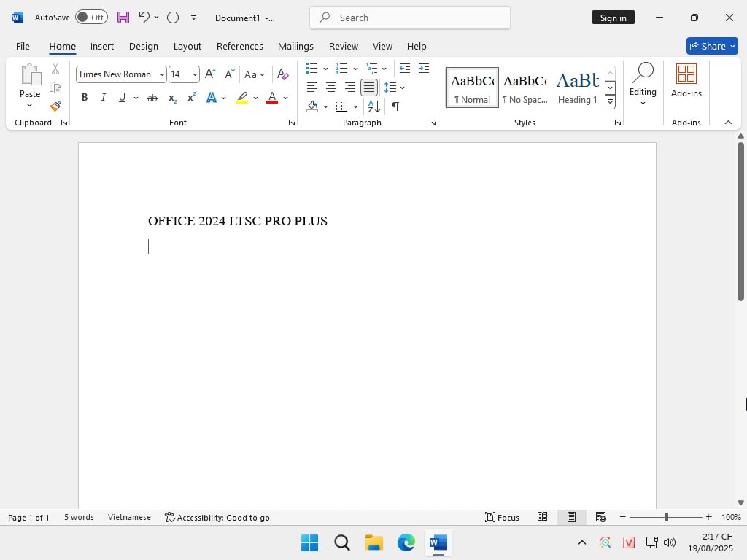Open font name dropdown
The image size is (747, 560).
[x=162, y=75]
